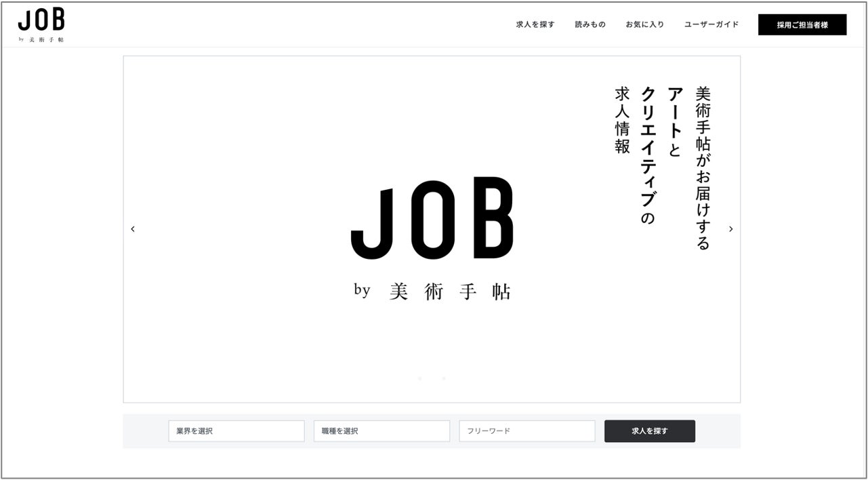Advance carousel with right arrow
868x480 pixels.
click(x=730, y=229)
